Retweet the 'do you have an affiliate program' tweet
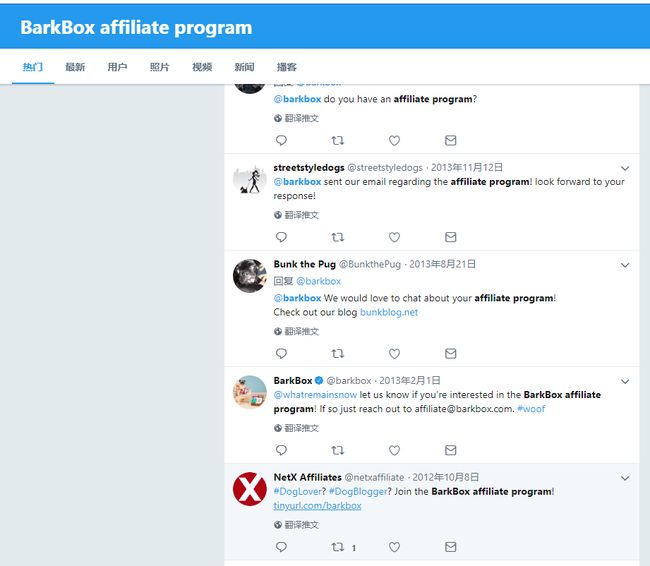The width and height of the screenshot is (650, 566). click(x=337, y=141)
